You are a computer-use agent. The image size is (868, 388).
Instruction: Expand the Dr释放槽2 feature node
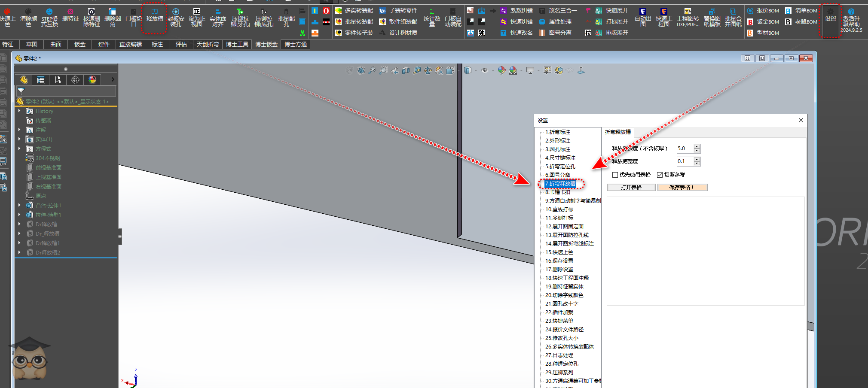click(19, 253)
